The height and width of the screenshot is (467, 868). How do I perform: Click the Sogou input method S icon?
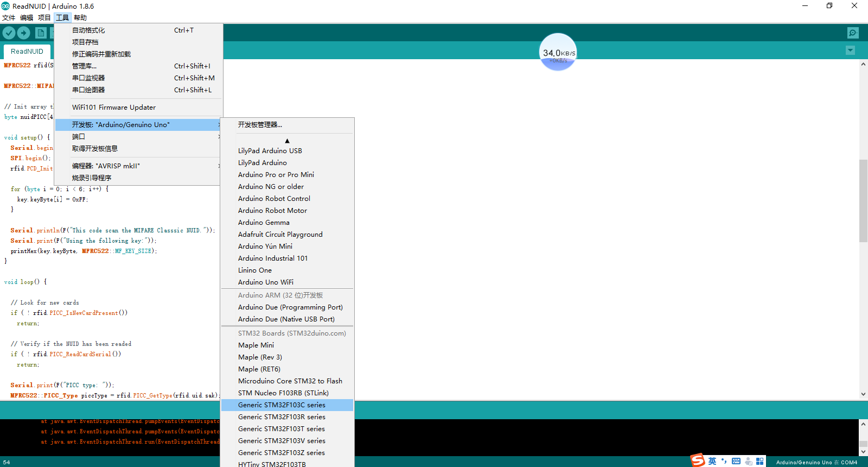tap(698, 460)
